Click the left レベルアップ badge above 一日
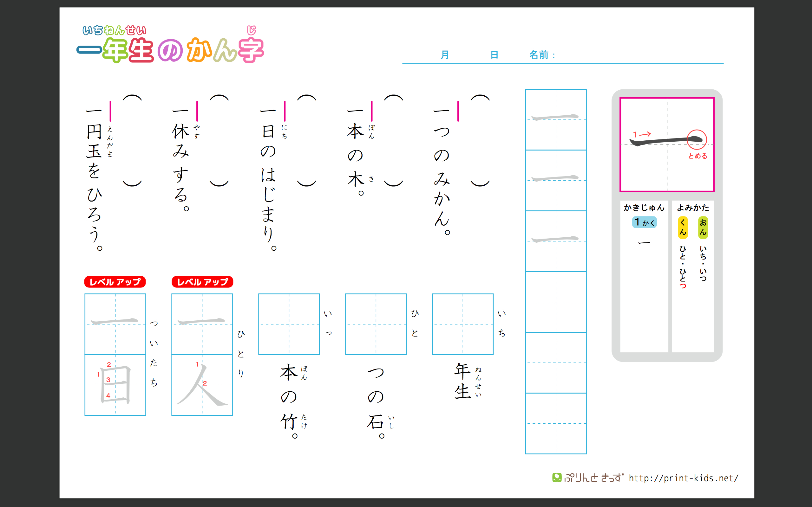This screenshot has height=507, width=812. click(115, 282)
